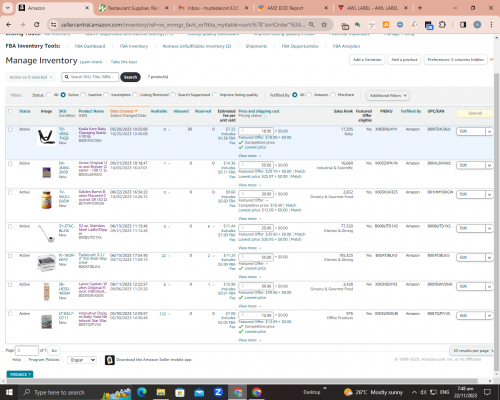Open the Extensions puzzle-piece icon
500x400 pixels.
[x=442, y=25]
